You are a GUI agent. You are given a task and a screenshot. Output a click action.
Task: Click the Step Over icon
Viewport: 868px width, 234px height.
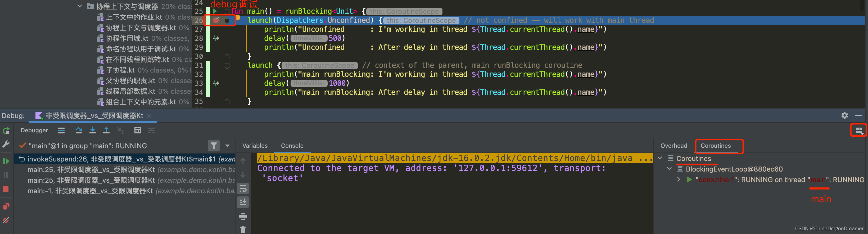click(x=79, y=130)
